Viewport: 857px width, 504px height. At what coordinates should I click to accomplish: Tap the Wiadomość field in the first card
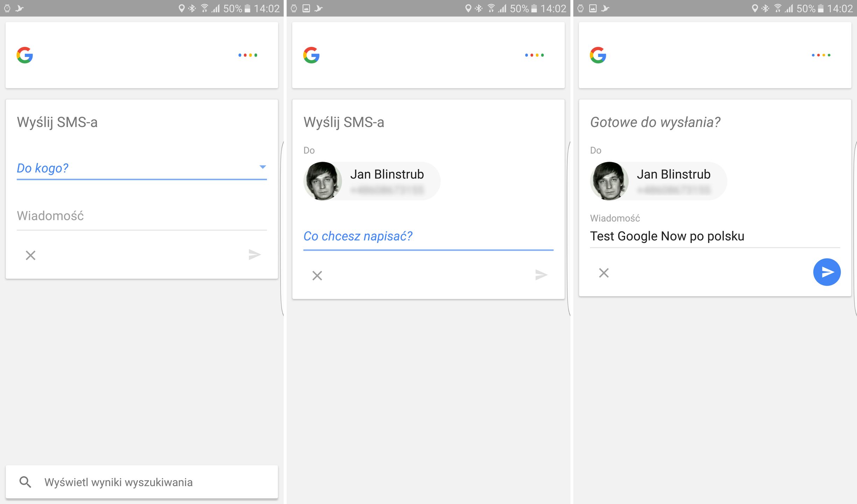(x=50, y=216)
